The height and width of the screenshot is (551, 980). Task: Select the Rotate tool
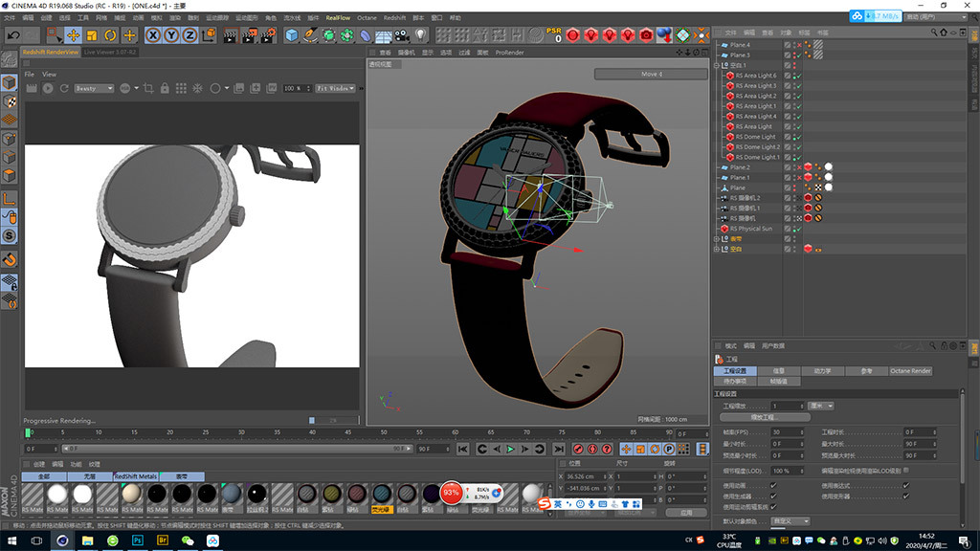point(111,35)
